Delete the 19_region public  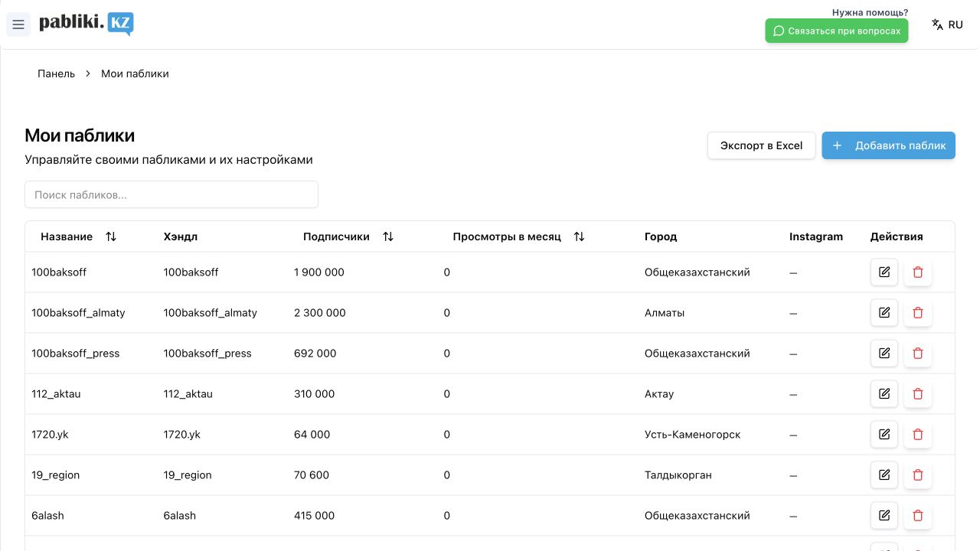pyautogui.click(x=918, y=474)
